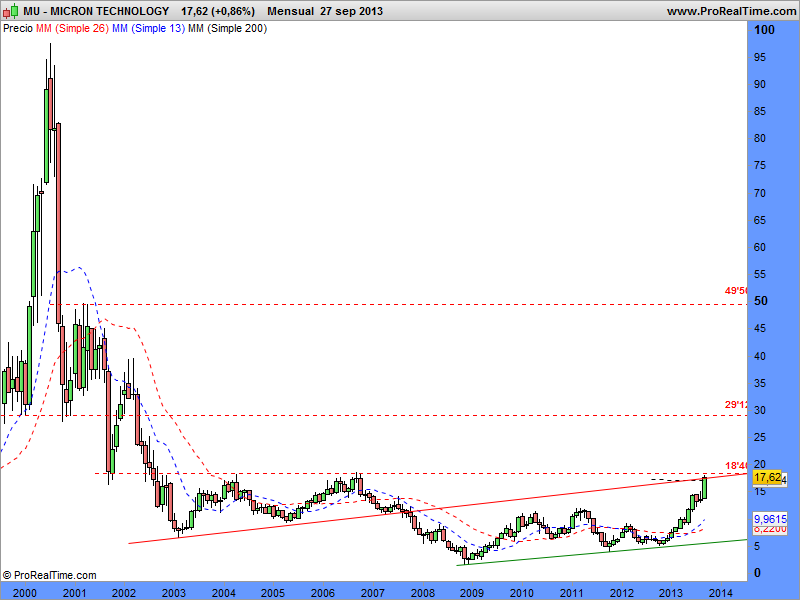Select the Mensual timeframe label

pos(290,11)
